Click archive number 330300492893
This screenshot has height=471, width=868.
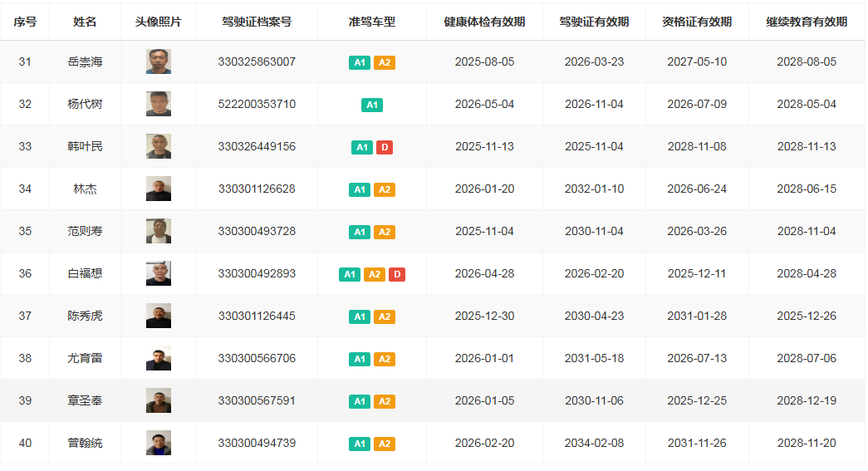[x=257, y=273]
